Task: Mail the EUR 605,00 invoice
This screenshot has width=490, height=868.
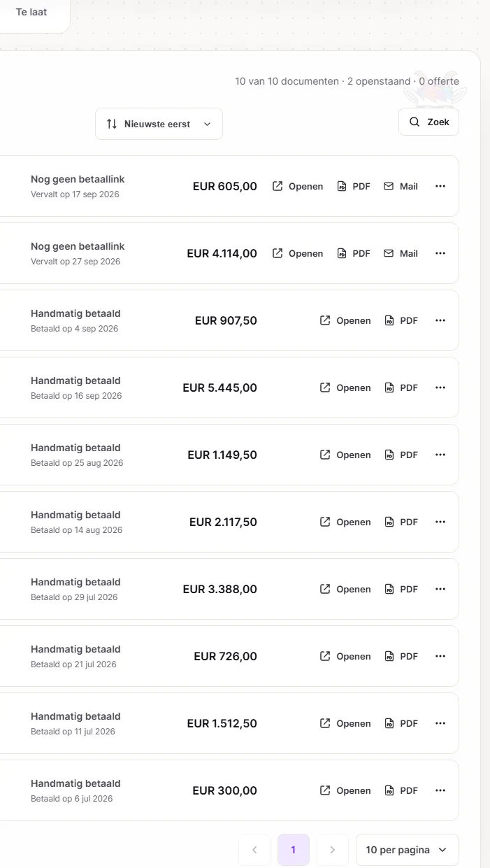Action: tap(401, 186)
